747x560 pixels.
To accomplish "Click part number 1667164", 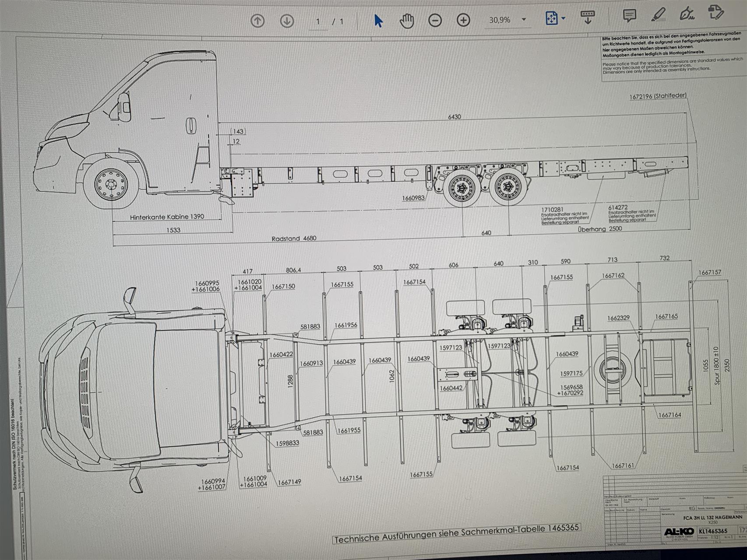I will click(669, 415).
